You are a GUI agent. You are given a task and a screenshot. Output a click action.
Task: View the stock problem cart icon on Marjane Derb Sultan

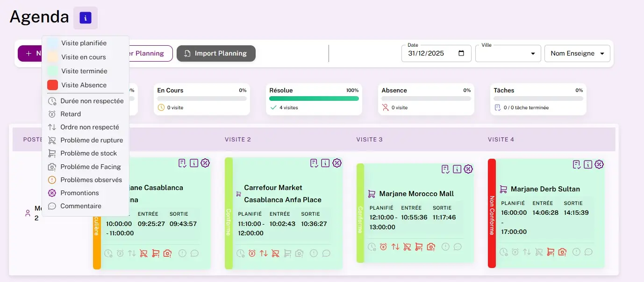point(550,251)
